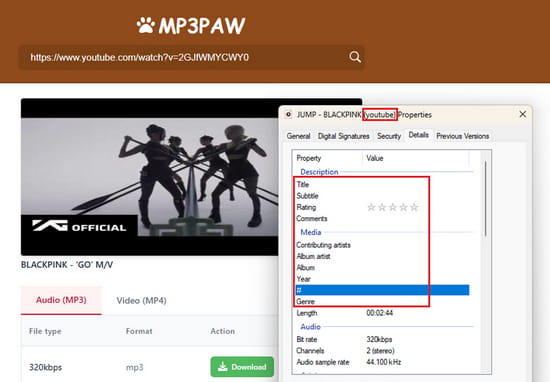Click the Format column header
Viewport: 550px width, 382px height.
point(139,331)
